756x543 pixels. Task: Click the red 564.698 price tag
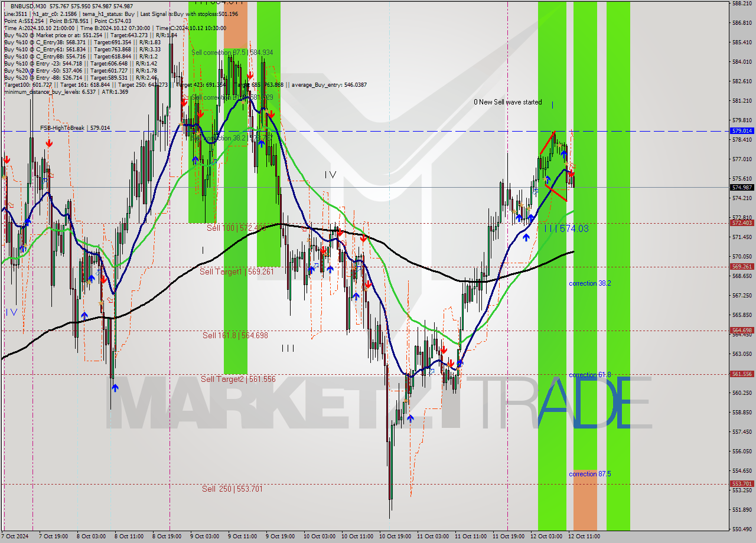click(x=742, y=331)
